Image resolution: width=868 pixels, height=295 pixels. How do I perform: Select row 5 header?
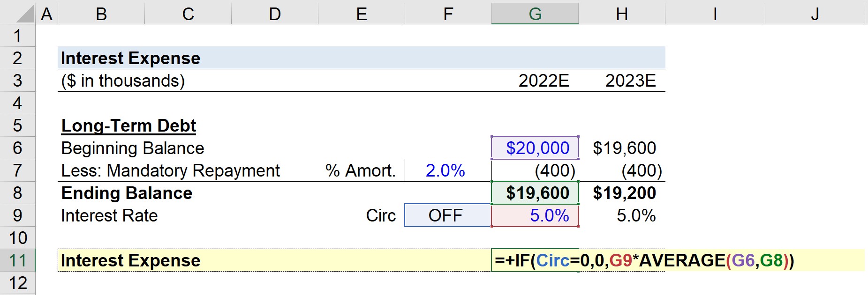tap(17, 125)
